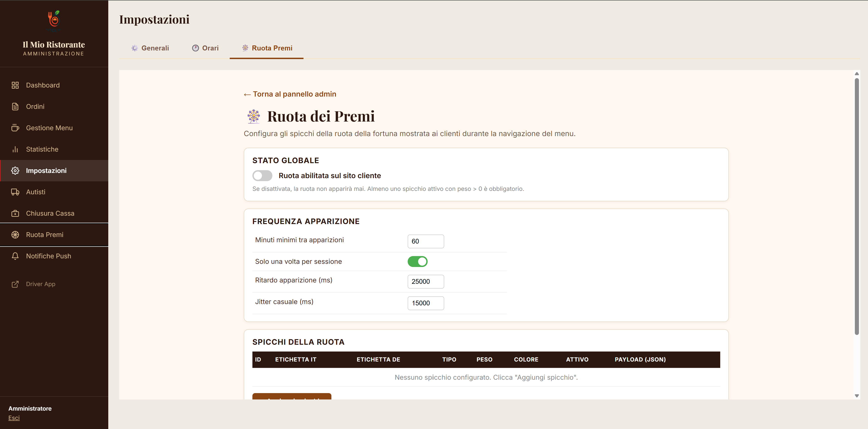Open the Driver App link

pyautogui.click(x=54, y=284)
